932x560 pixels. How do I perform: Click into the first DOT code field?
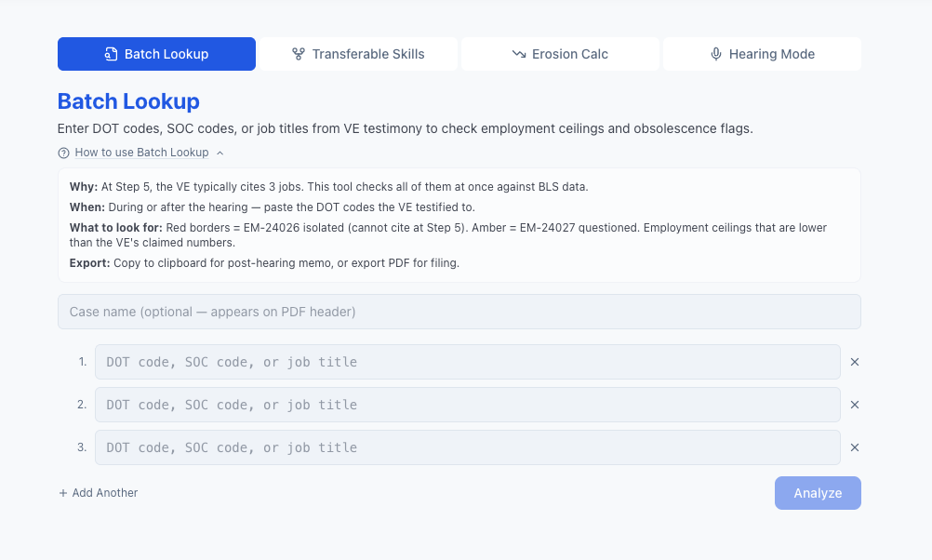point(468,362)
